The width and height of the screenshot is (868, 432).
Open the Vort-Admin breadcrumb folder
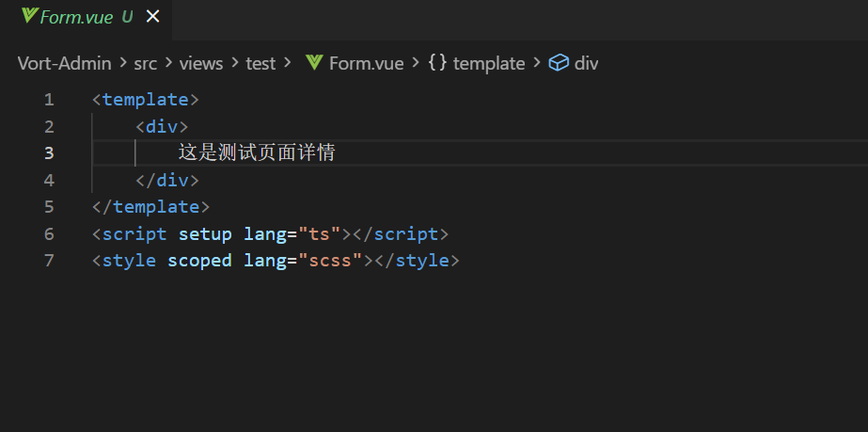[64, 63]
